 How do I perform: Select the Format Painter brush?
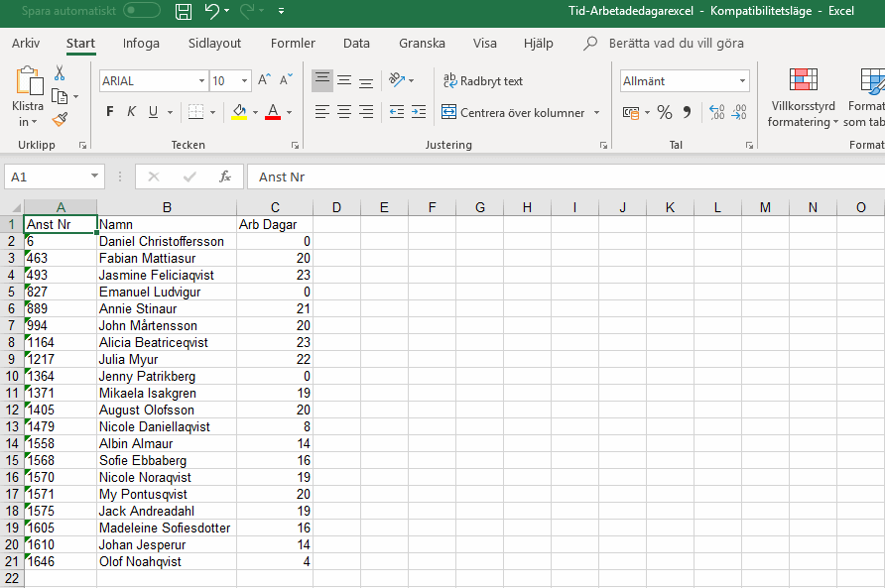click(x=60, y=119)
